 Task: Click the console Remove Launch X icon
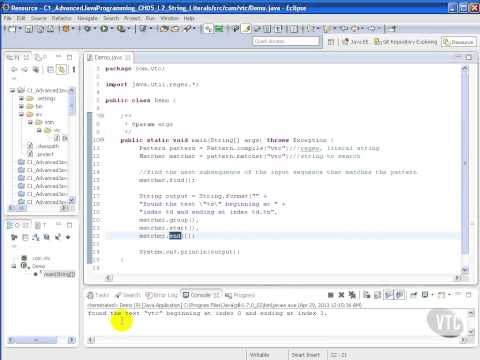click(341, 295)
